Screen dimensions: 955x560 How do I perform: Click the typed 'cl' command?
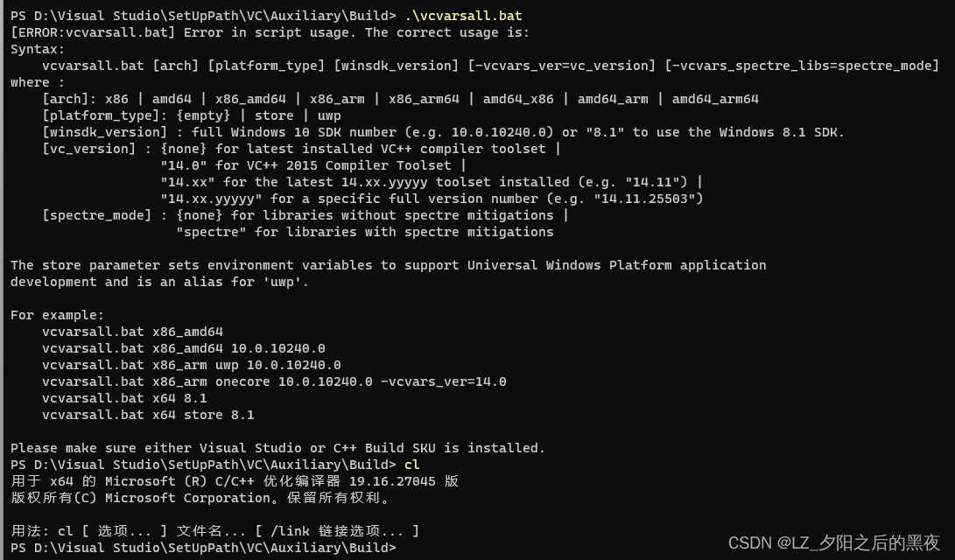[x=412, y=465]
